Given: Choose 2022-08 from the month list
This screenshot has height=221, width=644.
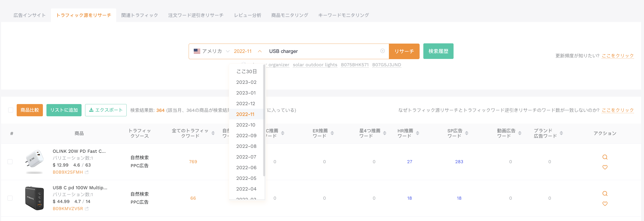Looking at the screenshot, I should point(246,146).
